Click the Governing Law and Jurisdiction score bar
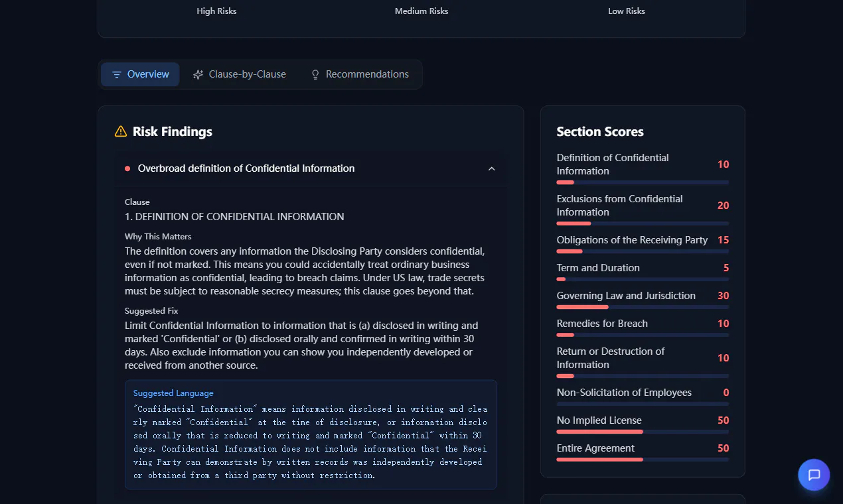 (643, 307)
